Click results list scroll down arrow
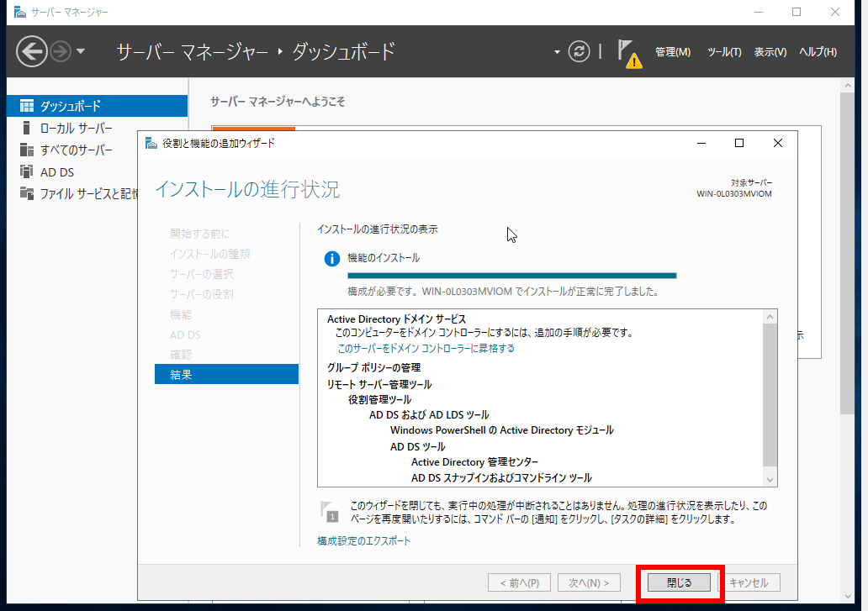The height and width of the screenshot is (611, 868). [x=770, y=479]
